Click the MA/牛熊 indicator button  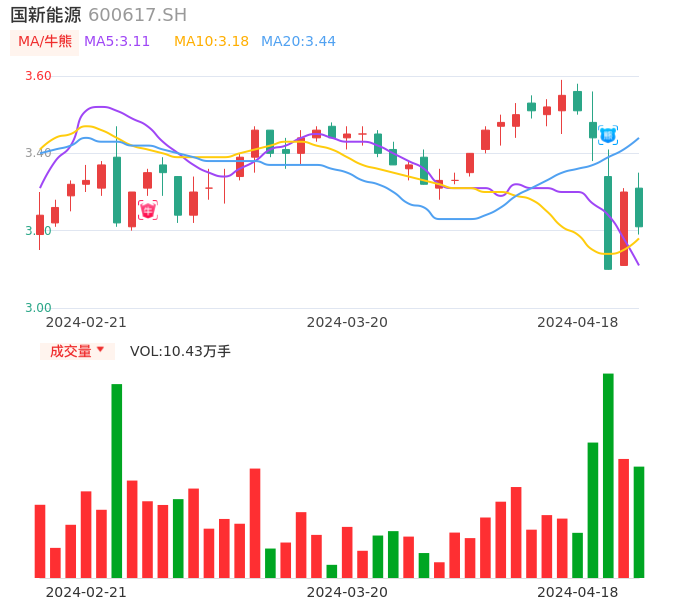tap(45, 42)
